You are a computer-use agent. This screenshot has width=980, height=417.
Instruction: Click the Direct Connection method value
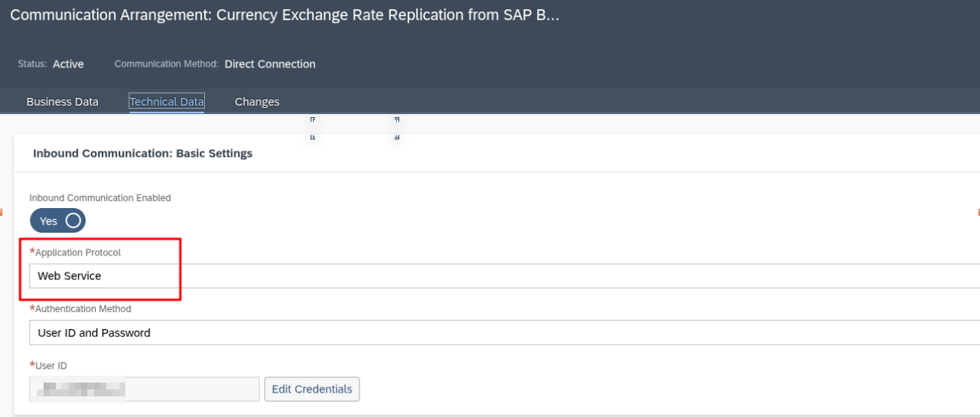pyautogui.click(x=270, y=64)
